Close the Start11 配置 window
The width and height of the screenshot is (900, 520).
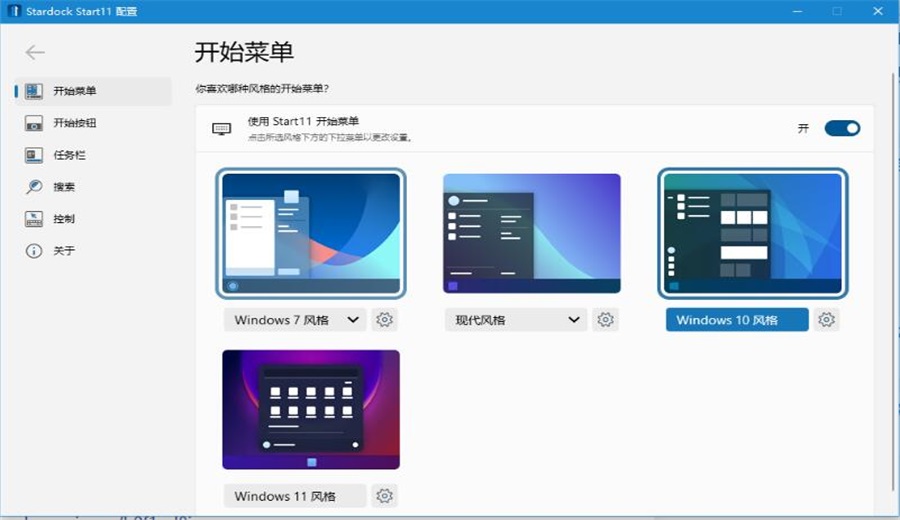[878, 11]
